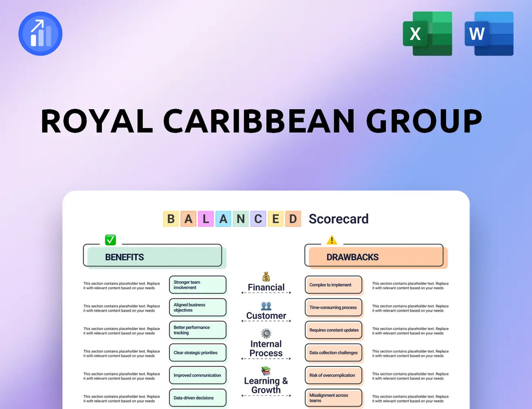This screenshot has width=532, height=409.
Task: Select the DRAWBACKS header box
Action: point(376,256)
